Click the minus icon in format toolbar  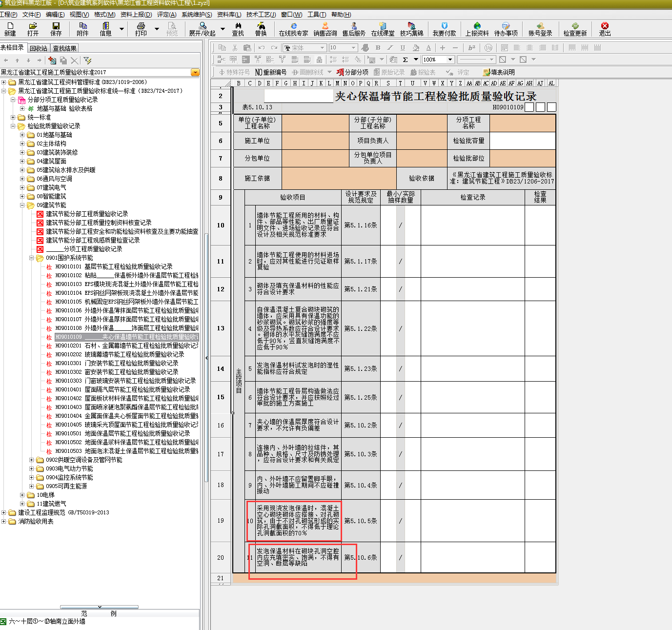455,48
